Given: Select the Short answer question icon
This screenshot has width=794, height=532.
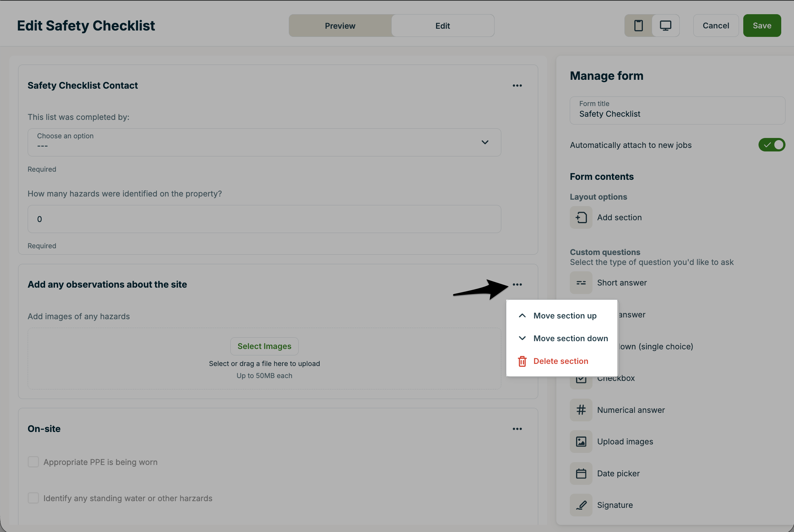Looking at the screenshot, I should pos(581,283).
